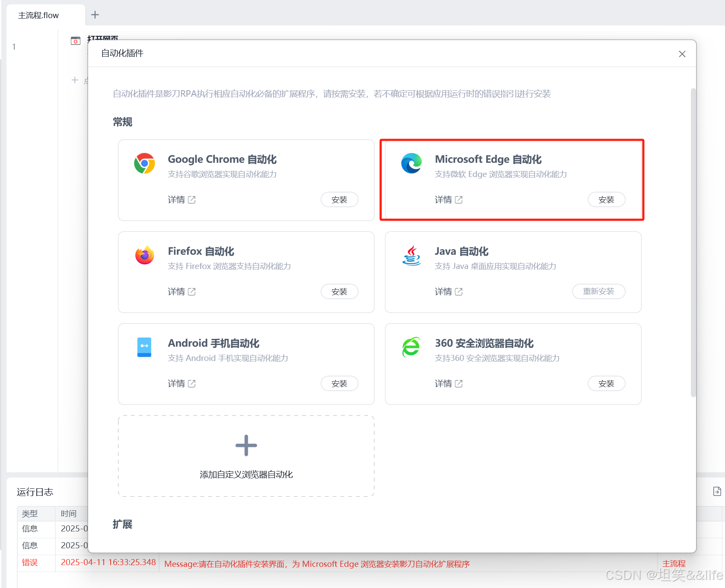This screenshot has width=725, height=588.
Task: Click the Firefox logo icon
Action: pos(144,256)
